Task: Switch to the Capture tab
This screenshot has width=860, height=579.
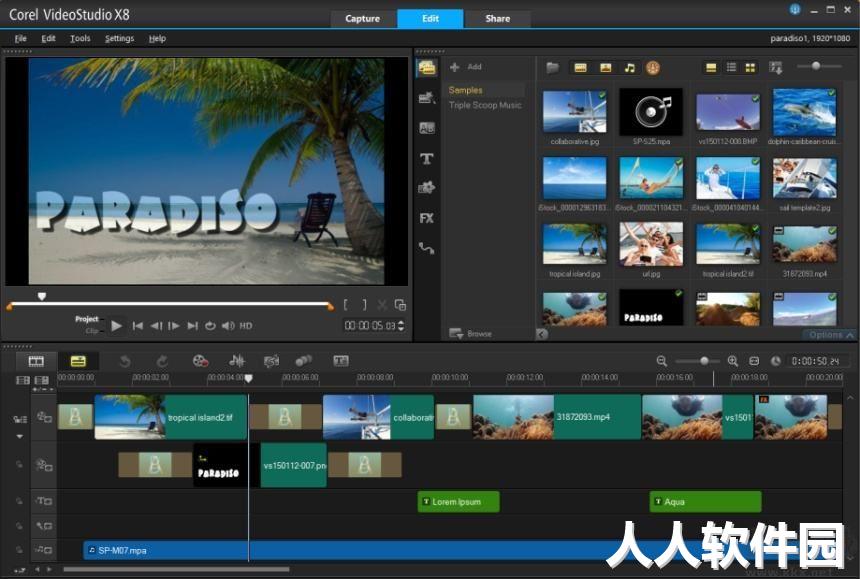Action: [363, 19]
